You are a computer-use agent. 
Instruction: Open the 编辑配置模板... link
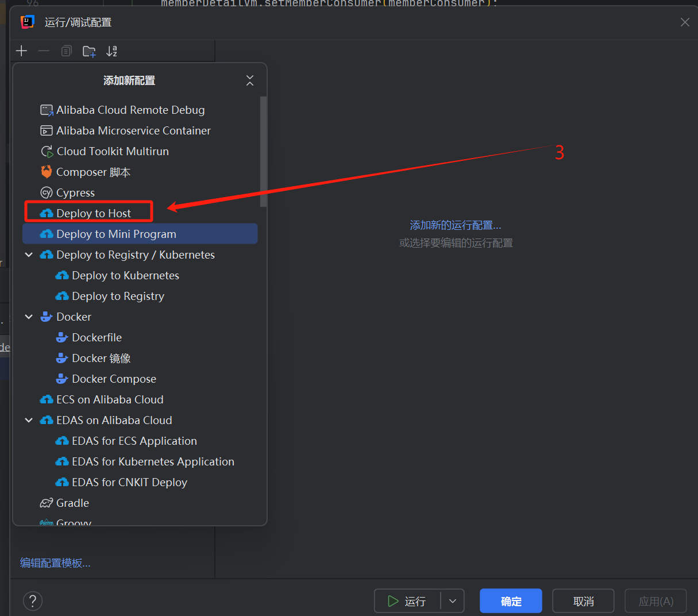coord(55,563)
